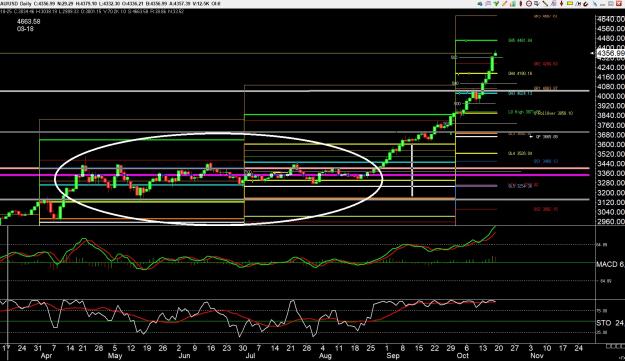Click the thick magenta horizontal level line
Screen dimensions: 625x361
pos(295,175)
